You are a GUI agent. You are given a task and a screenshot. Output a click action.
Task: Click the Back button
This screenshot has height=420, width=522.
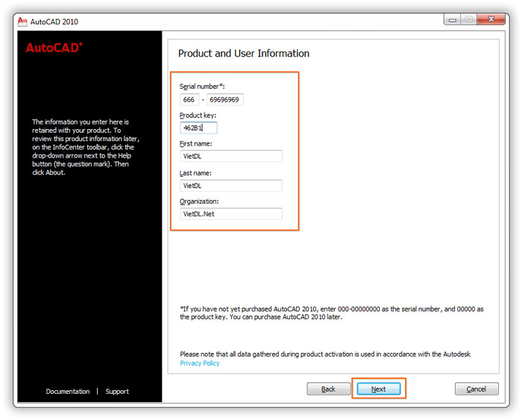329,389
